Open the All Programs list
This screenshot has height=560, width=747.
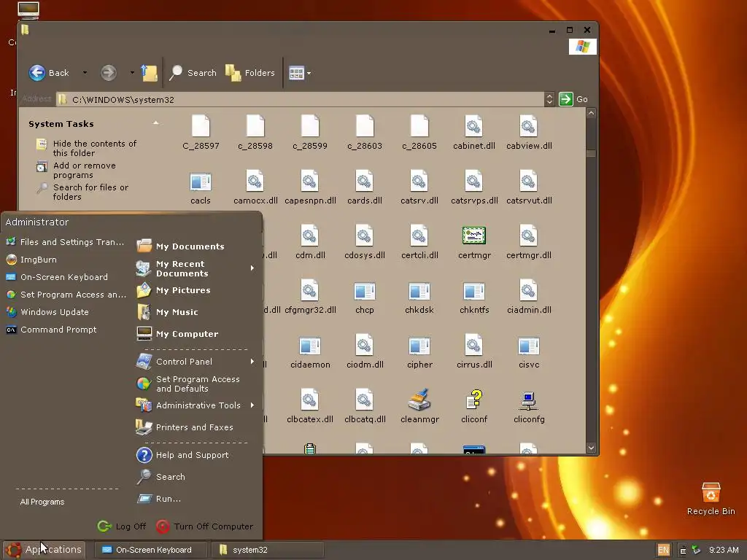click(x=42, y=502)
